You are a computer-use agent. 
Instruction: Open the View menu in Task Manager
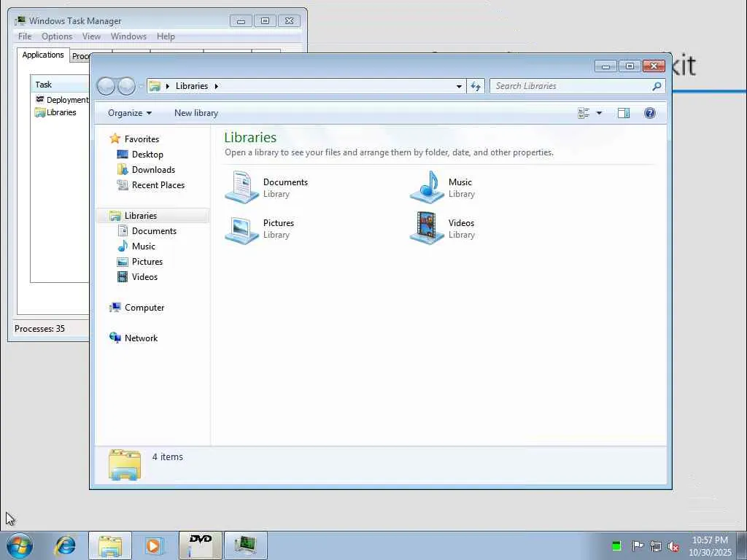click(x=91, y=36)
